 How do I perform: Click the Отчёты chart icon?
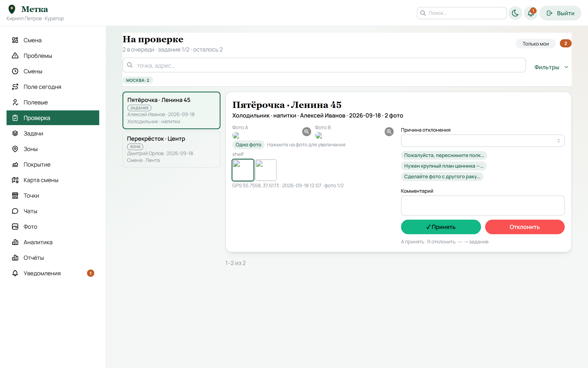pos(15,258)
